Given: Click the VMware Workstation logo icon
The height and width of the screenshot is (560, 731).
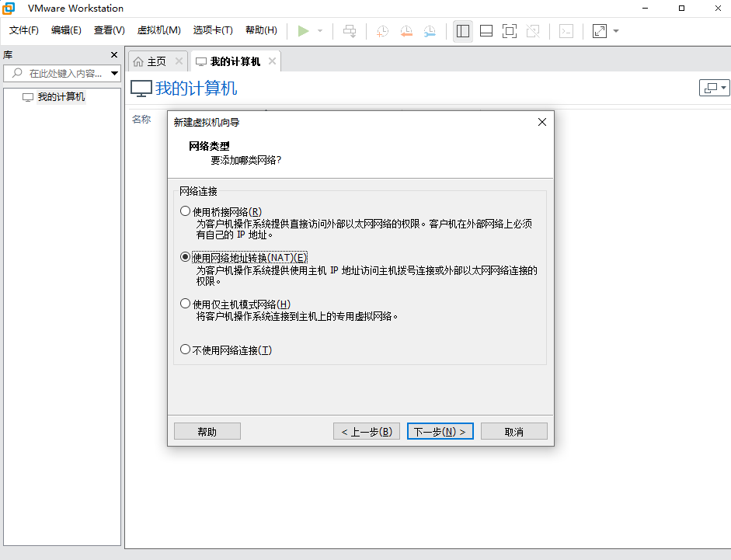Looking at the screenshot, I should [9, 8].
